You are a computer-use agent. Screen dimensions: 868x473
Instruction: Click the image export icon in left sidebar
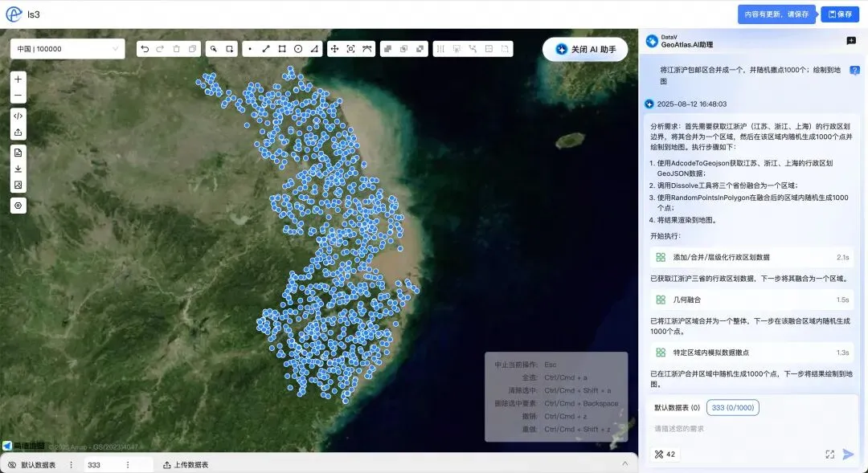(18, 185)
